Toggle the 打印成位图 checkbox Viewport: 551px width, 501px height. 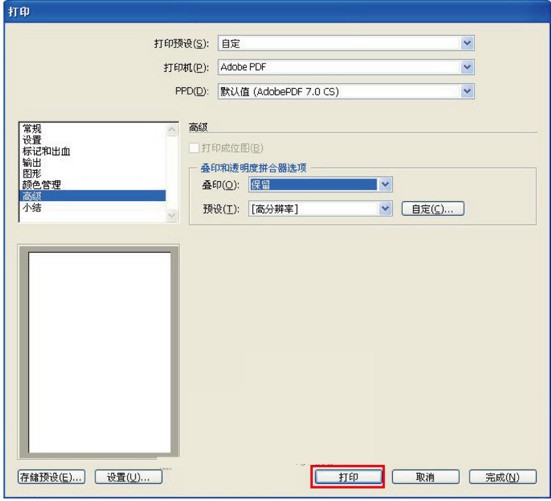pyautogui.click(x=194, y=148)
